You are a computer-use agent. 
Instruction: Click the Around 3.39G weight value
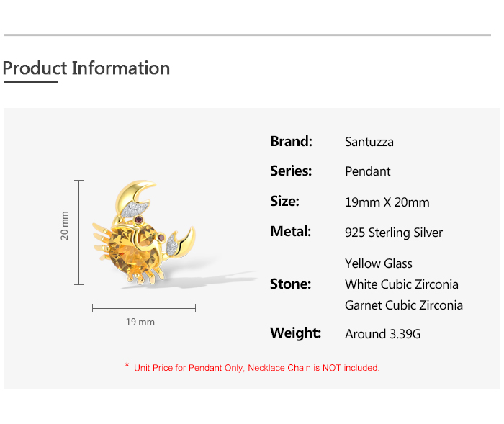pyautogui.click(x=383, y=334)
